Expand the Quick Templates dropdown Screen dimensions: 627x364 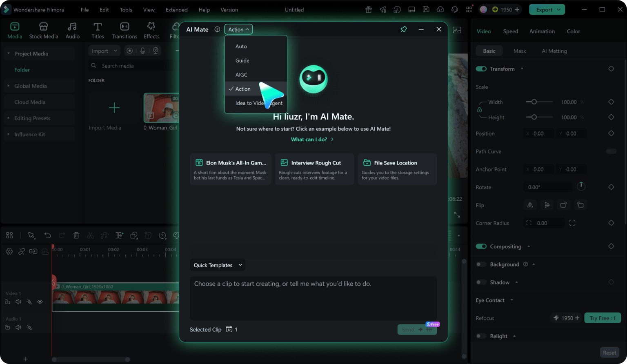click(x=218, y=265)
